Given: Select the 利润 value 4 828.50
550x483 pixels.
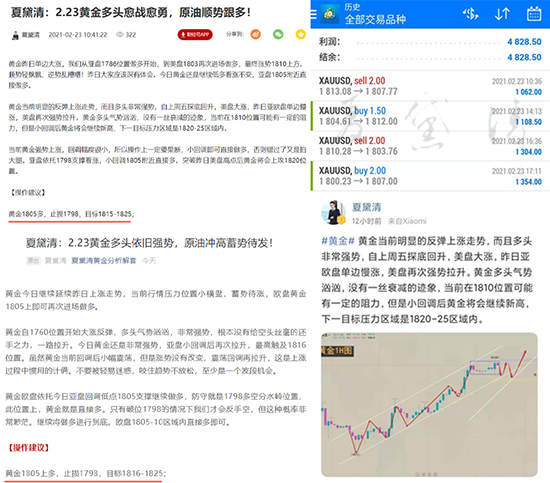Looking at the screenshot, I should point(524,42).
